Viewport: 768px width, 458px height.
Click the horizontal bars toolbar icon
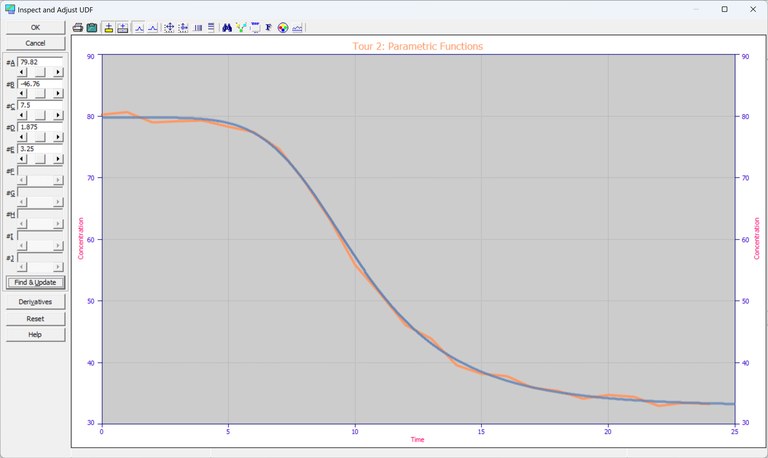click(x=211, y=28)
